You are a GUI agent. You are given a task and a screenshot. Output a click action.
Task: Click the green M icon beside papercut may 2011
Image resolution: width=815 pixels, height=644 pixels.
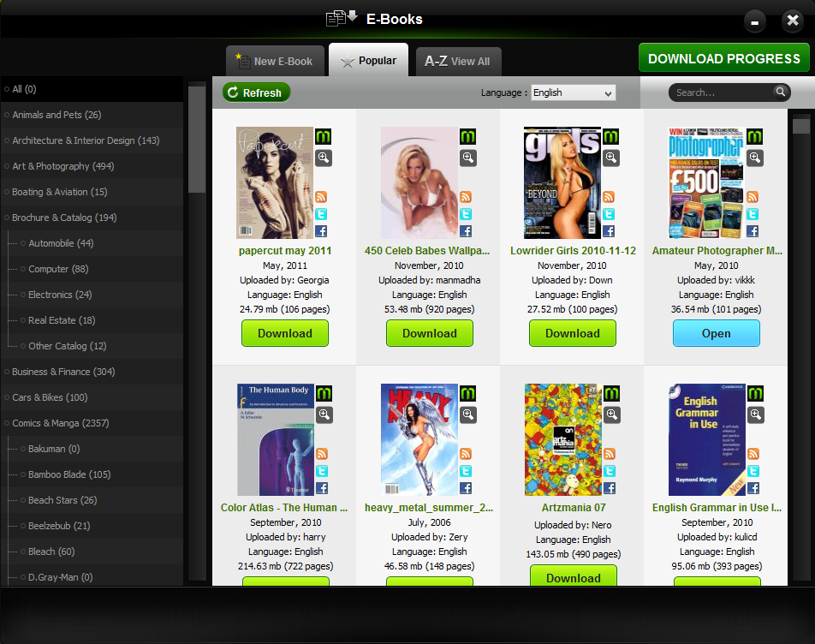pyautogui.click(x=324, y=137)
